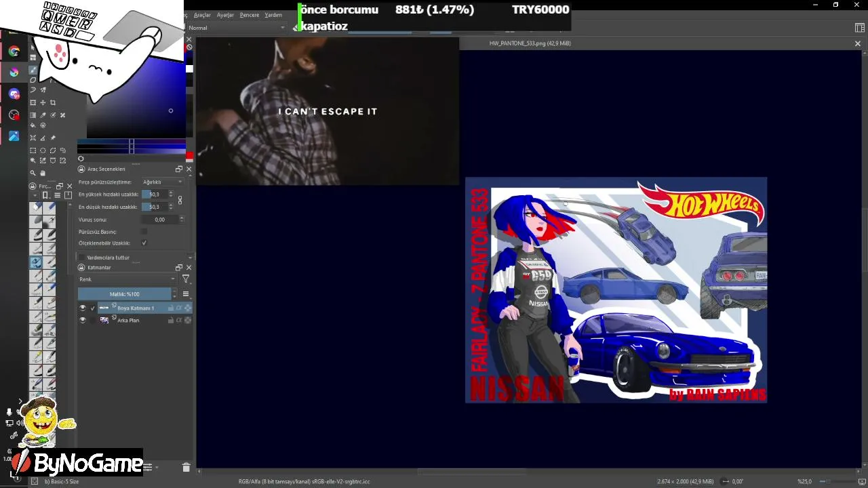Float the Araç Seçenekleri docker
Screen dimensions: 868x488
(179, 169)
